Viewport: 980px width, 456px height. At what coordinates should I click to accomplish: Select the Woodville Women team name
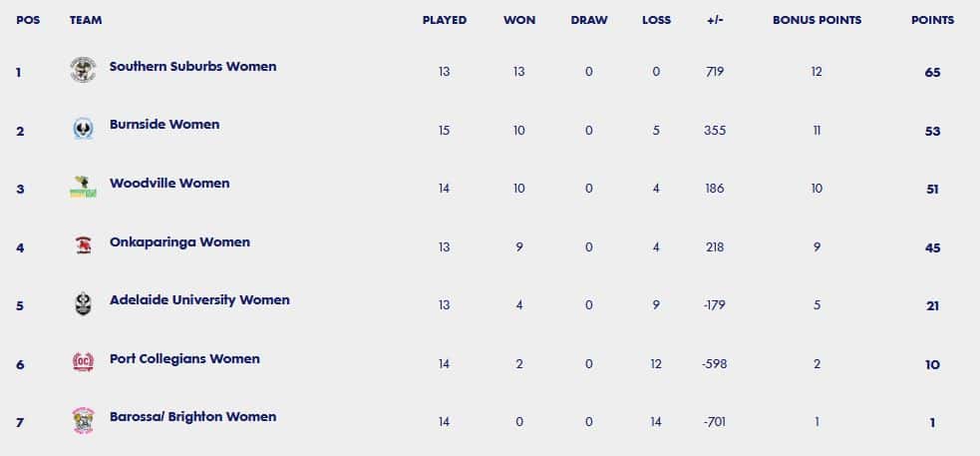(169, 184)
